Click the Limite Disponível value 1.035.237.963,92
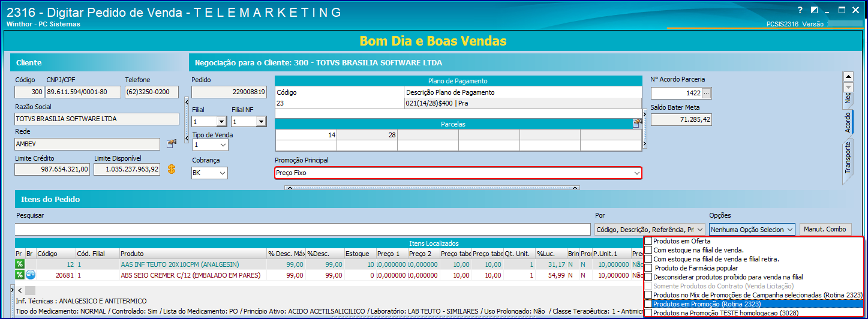This screenshot has height=319, width=868. [127, 169]
